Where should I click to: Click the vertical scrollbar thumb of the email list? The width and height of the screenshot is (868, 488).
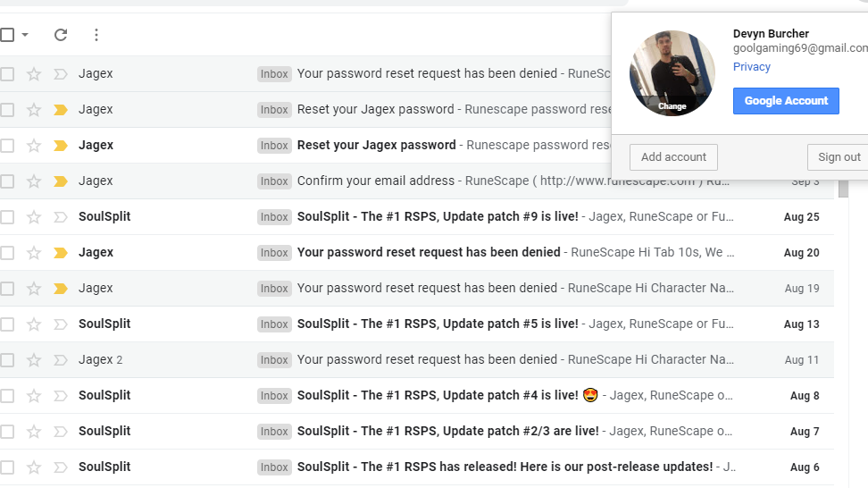point(843,189)
